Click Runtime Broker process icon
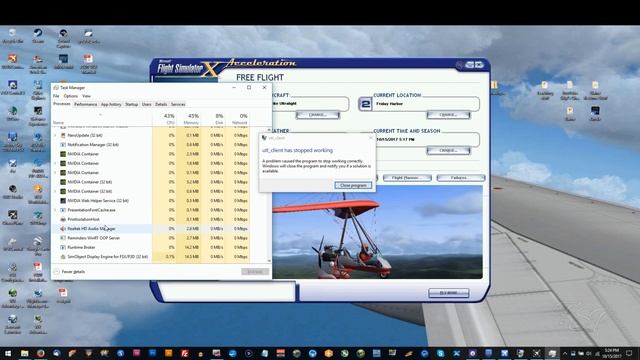The width and height of the screenshot is (640, 360). [x=63, y=247]
